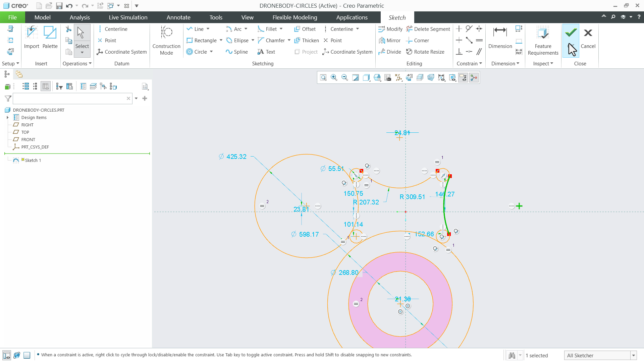The height and width of the screenshot is (362, 644).
Task: Toggle the model tree columns display
Action: [x=46, y=86]
